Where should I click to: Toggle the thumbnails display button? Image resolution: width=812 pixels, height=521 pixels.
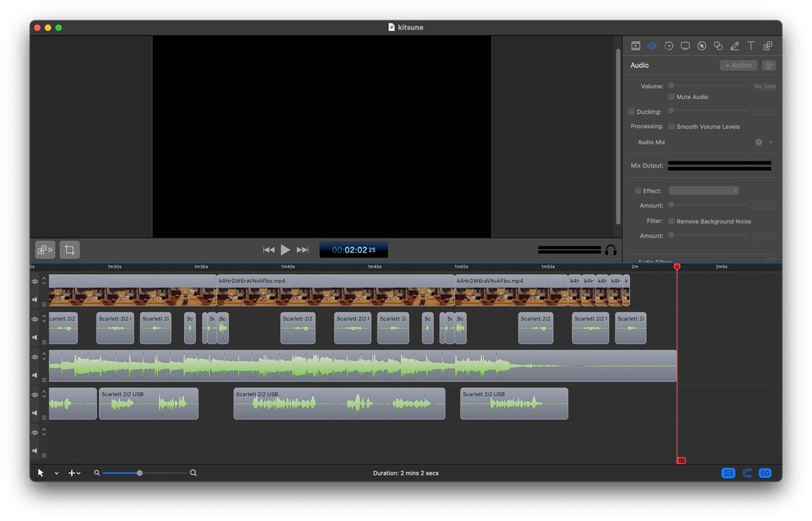tap(728, 473)
